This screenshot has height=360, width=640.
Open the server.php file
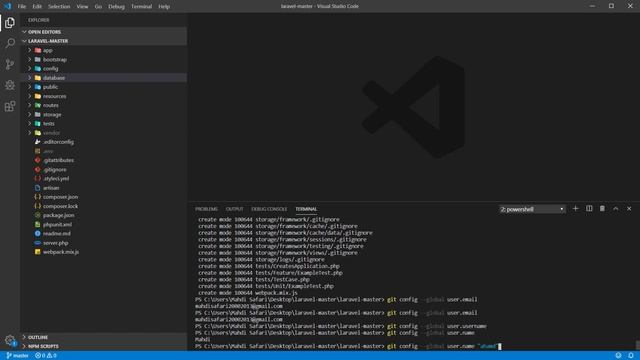point(104,243)
